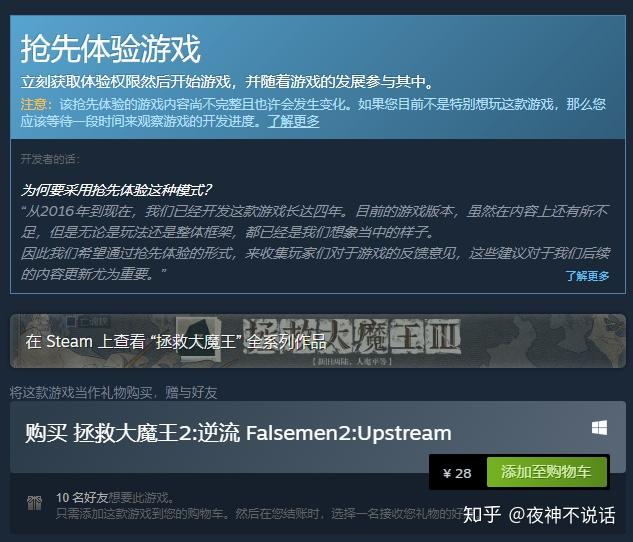Click the Windows platform icon in purchase box

(599, 428)
